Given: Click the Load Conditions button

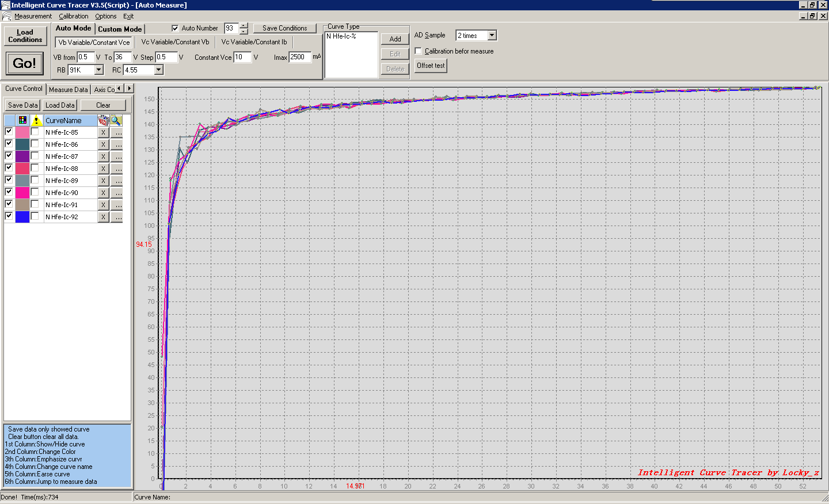Looking at the screenshot, I should (25, 36).
